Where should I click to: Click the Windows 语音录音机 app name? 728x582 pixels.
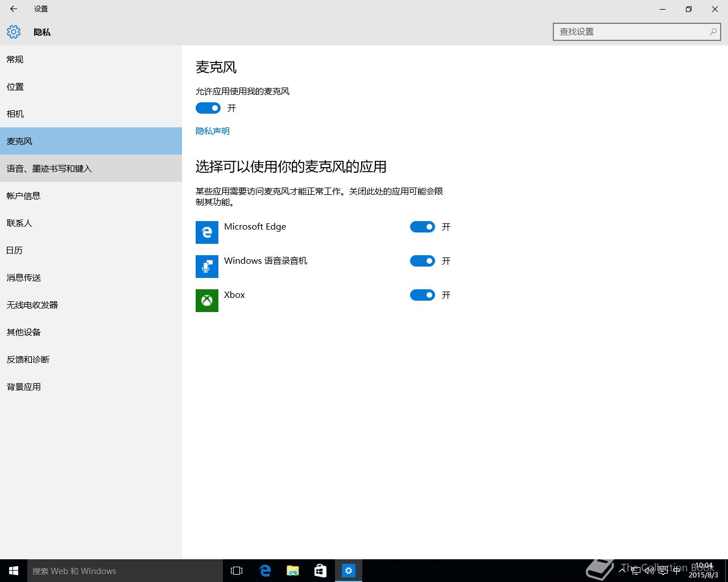[266, 260]
